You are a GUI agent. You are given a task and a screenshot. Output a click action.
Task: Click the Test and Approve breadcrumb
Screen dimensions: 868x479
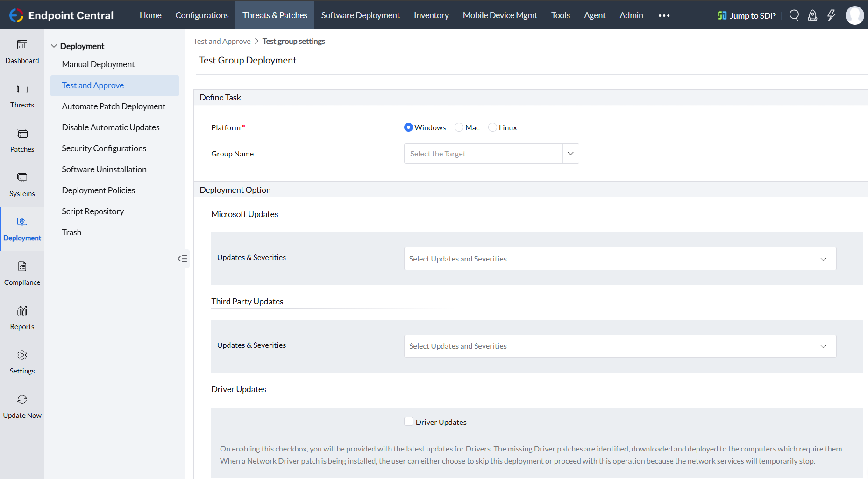coord(222,41)
